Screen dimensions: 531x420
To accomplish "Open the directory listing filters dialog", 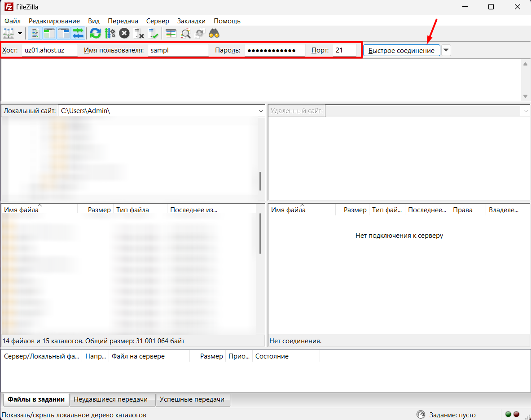I will (x=171, y=34).
